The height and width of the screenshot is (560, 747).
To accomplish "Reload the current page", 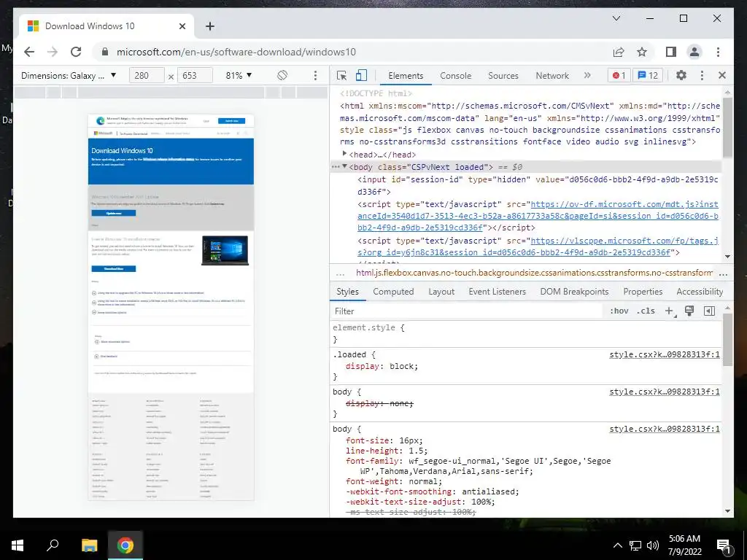I will 76,52.
